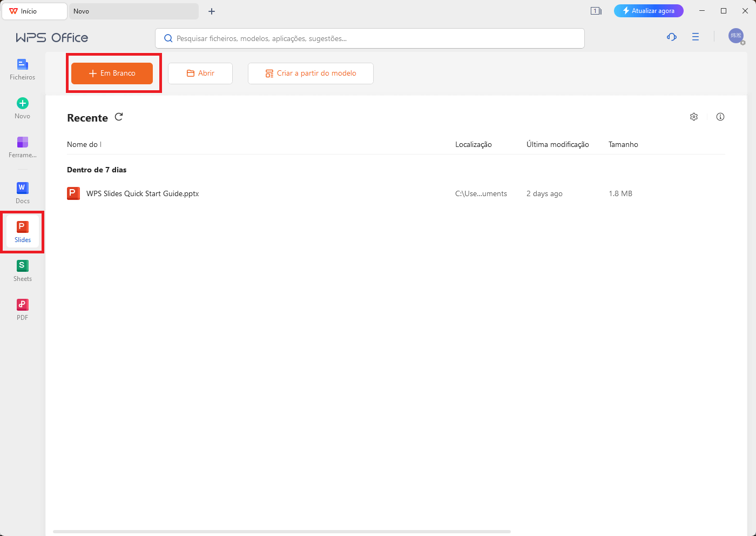Focus the Pesquisar ficheiros search box
The image size is (756, 536).
[370, 38]
